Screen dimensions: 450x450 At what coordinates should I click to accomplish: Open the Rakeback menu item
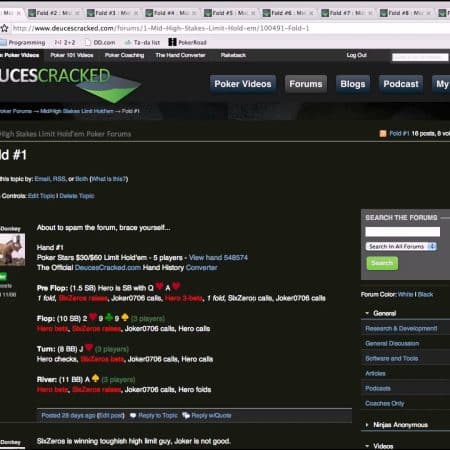pyautogui.click(x=233, y=55)
